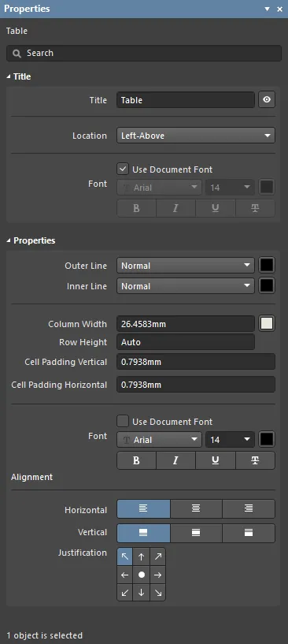Select the first Vertical alignment button
Screen dimensions: 288x644
pyautogui.click(x=143, y=533)
